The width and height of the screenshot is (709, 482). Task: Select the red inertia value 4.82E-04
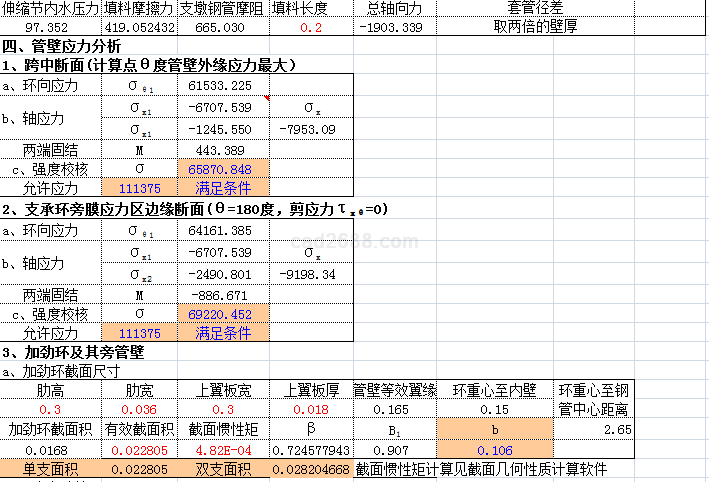pos(224,450)
